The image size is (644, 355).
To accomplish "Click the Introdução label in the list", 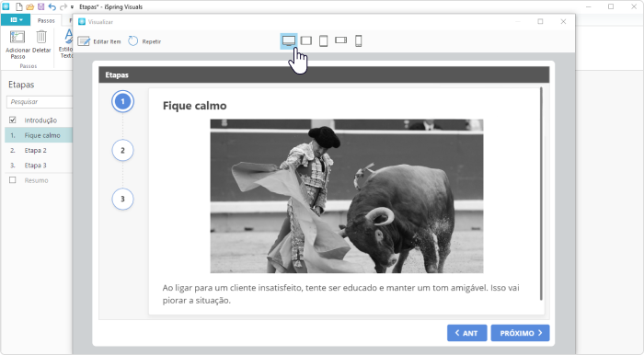I will pyautogui.click(x=40, y=120).
